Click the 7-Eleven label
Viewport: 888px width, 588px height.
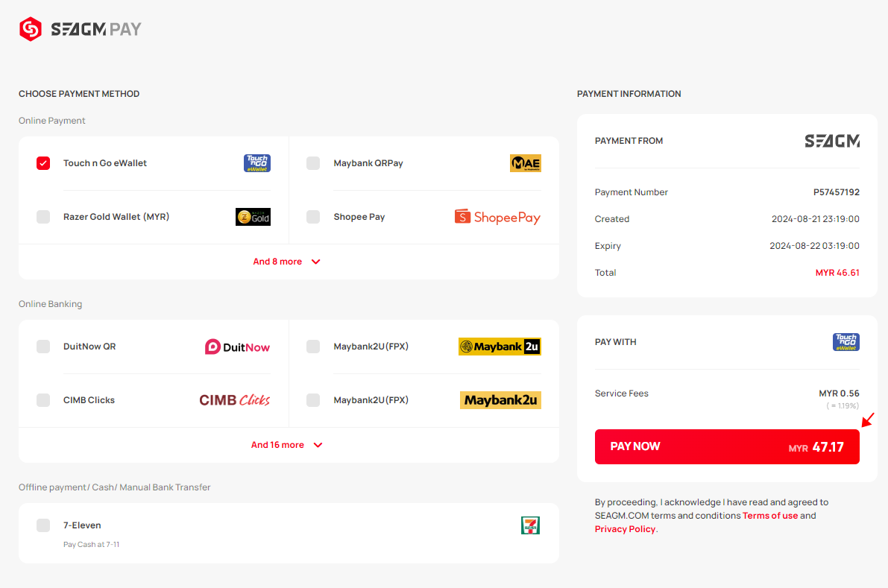pos(82,525)
